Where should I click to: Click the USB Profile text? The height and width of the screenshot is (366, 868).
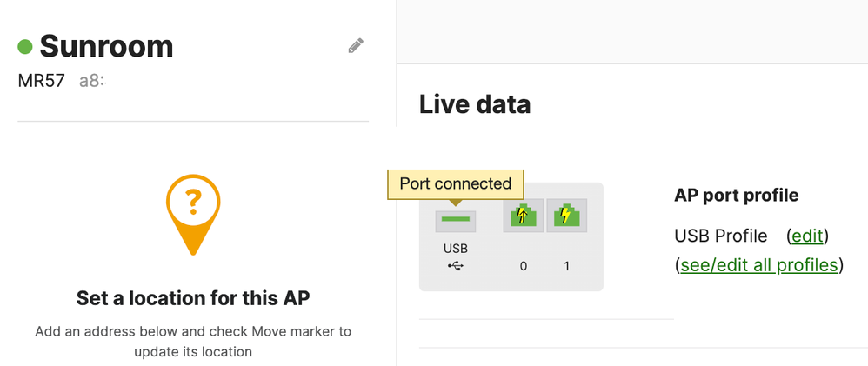[721, 236]
